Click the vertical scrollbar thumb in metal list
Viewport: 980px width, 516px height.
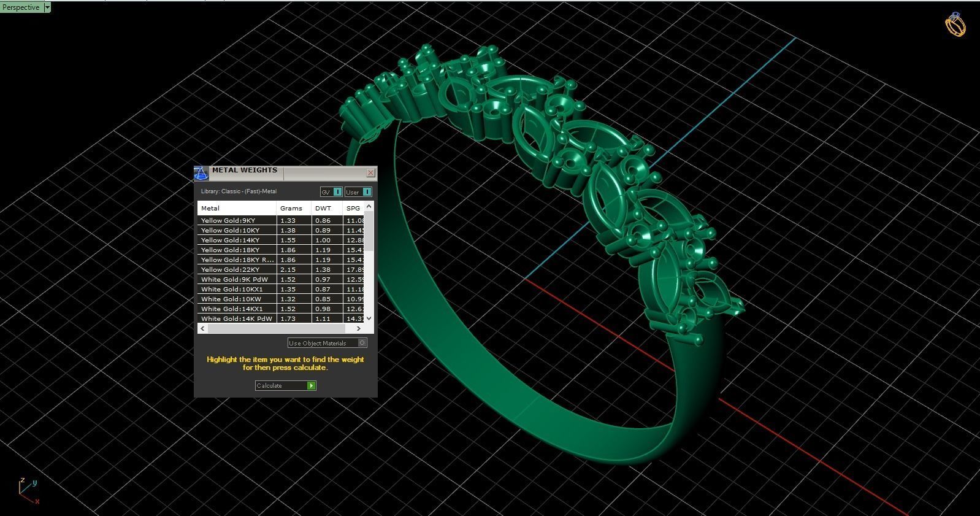[369, 231]
